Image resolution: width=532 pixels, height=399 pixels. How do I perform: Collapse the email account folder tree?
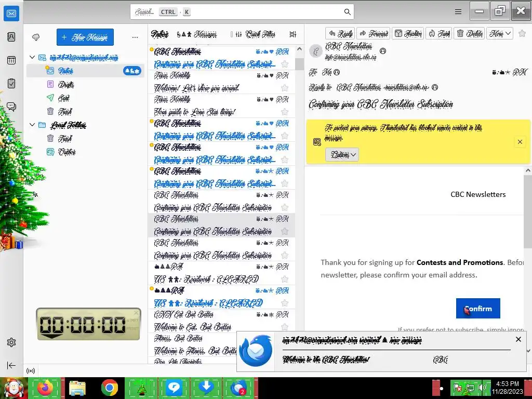(32, 57)
